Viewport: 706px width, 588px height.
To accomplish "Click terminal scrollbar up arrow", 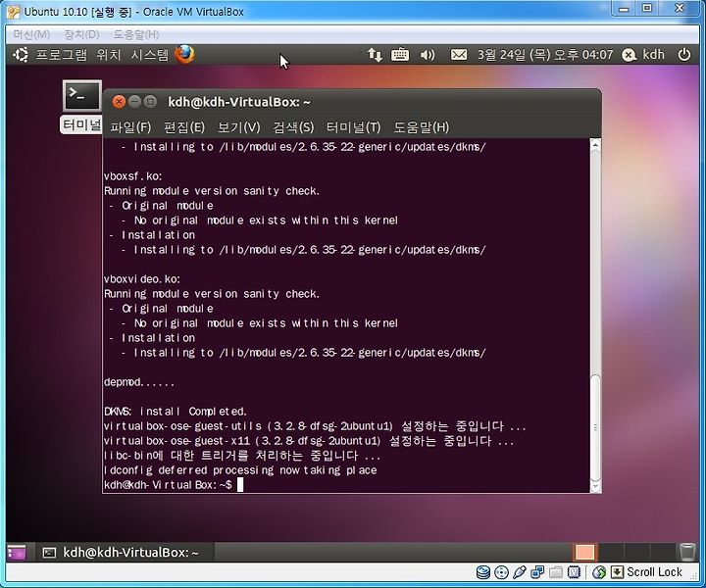I will pyautogui.click(x=595, y=144).
